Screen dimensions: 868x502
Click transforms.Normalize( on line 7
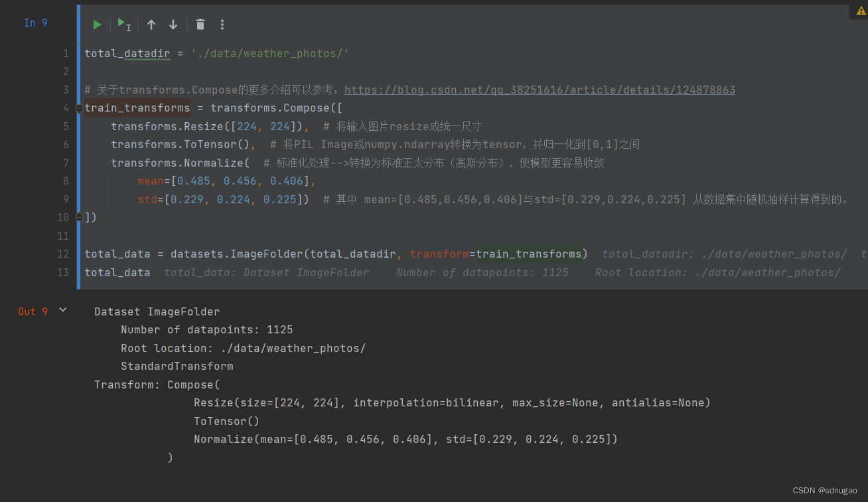181,163
